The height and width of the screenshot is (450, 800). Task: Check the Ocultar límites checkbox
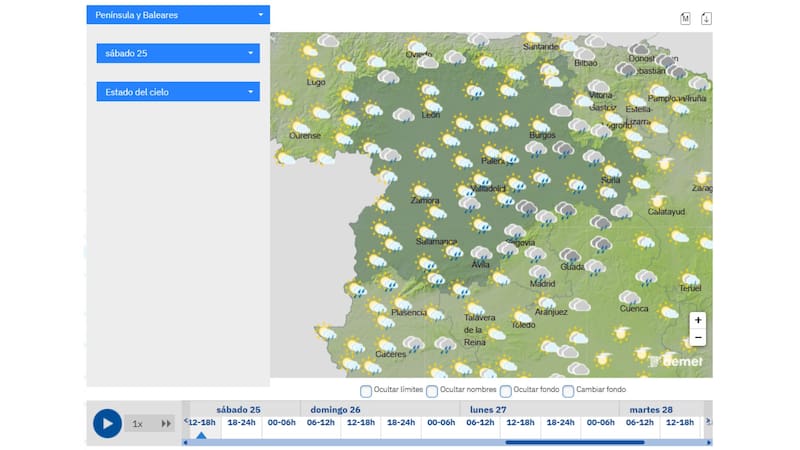click(x=366, y=391)
